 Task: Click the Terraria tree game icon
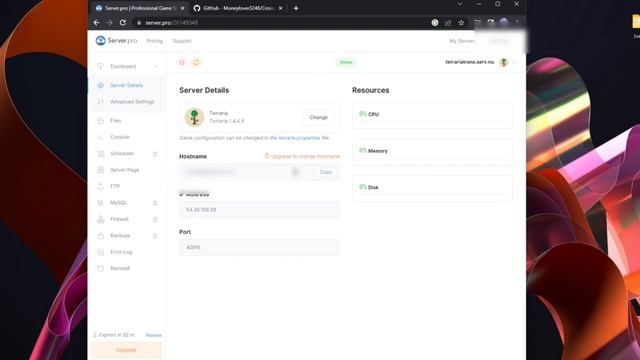point(194,117)
